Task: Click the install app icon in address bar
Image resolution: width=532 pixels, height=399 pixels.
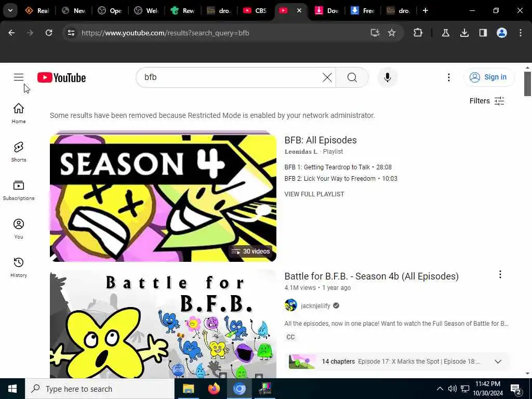Action: pyautogui.click(x=375, y=33)
